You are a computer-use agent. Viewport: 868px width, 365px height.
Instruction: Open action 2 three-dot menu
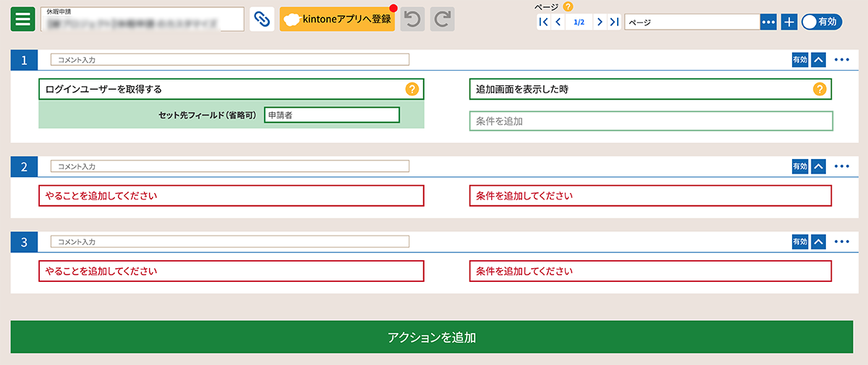pos(841,167)
